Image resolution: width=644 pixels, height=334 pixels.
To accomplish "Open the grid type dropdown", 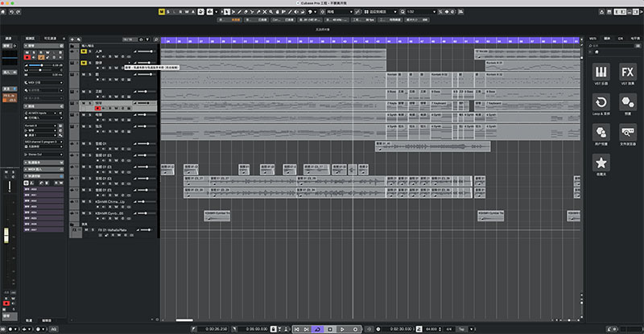I will click(x=381, y=12).
